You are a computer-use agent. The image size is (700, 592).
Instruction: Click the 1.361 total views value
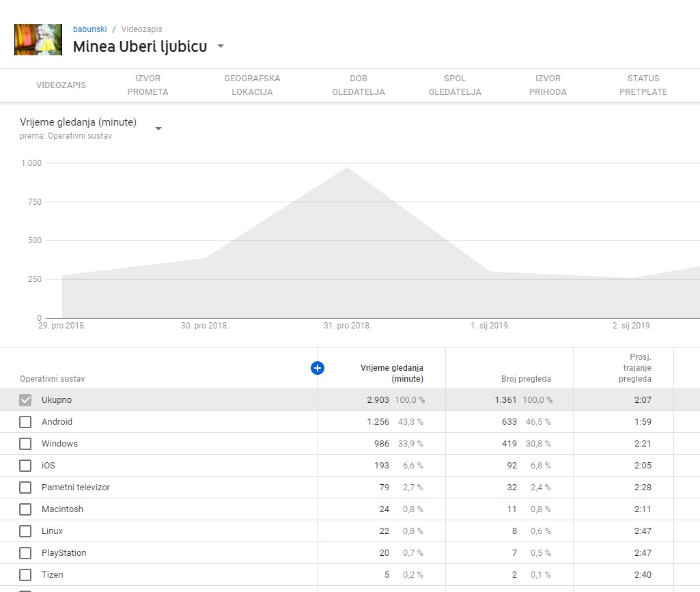coord(505,399)
